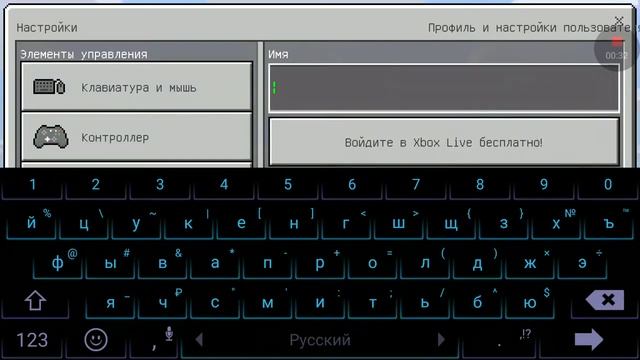Tap the ъ letter key
The width and height of the screenshot is (640, 360).
click(x=609, y=223)
